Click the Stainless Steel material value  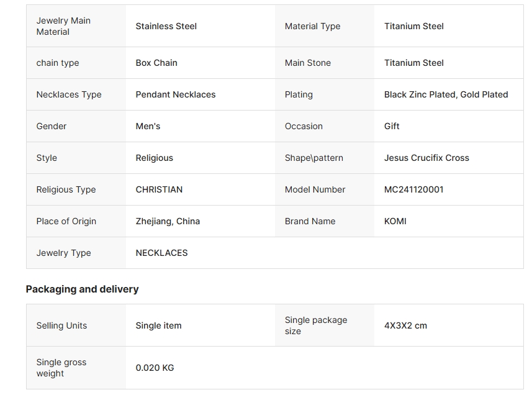(x=166, y=26)
